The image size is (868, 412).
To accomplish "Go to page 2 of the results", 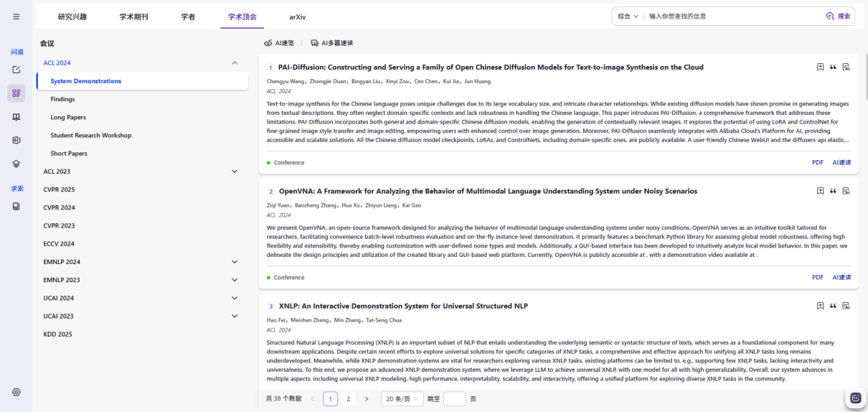I will (349, 398).
